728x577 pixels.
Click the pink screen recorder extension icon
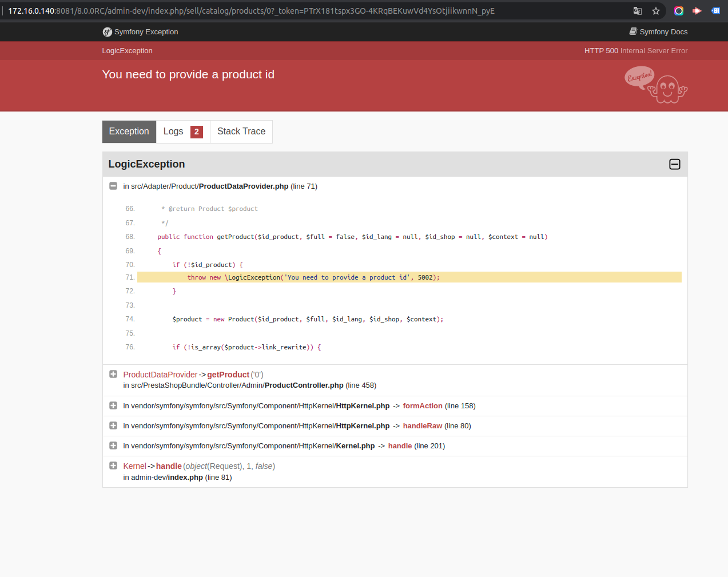[x=697, y=10]
